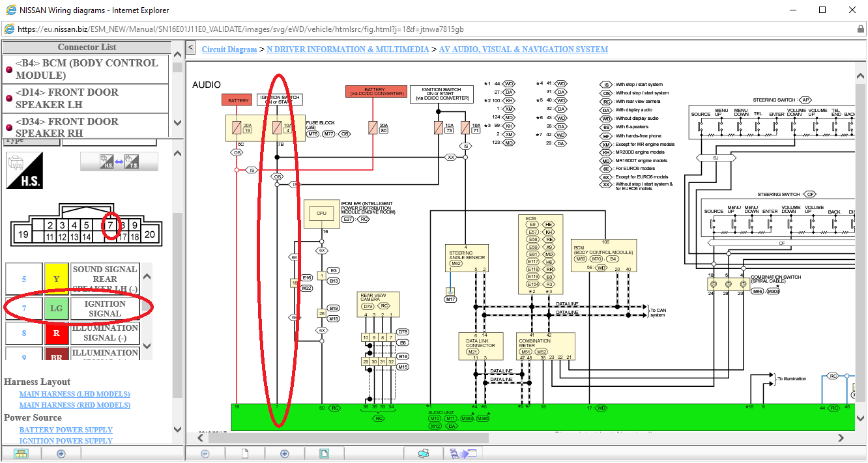Open the Circuit Diagram breadcrumb link

click(229, 49)
